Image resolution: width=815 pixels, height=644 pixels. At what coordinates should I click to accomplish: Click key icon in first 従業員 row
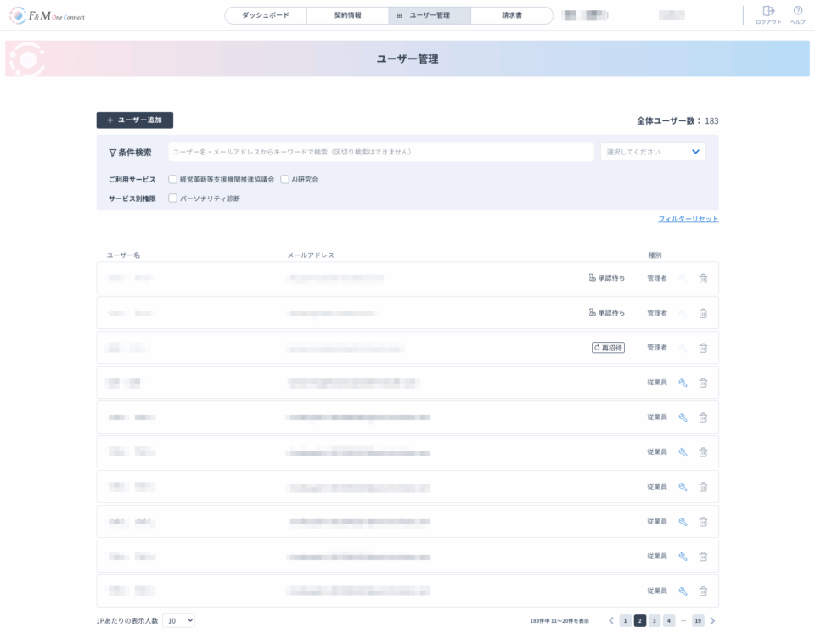click(x=683, y=383)
